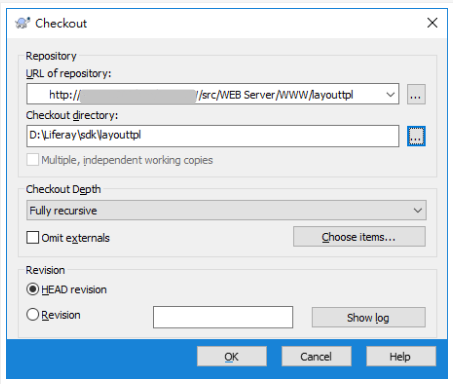The width and height of the screenshot is (453, 384).
Task: Click the "Checkout" title text
Action: click(x=61, y=23)
